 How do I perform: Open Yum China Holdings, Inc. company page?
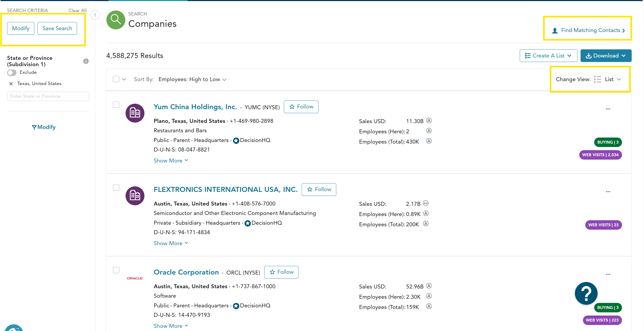pyautogui.click(x=195, y=107)
